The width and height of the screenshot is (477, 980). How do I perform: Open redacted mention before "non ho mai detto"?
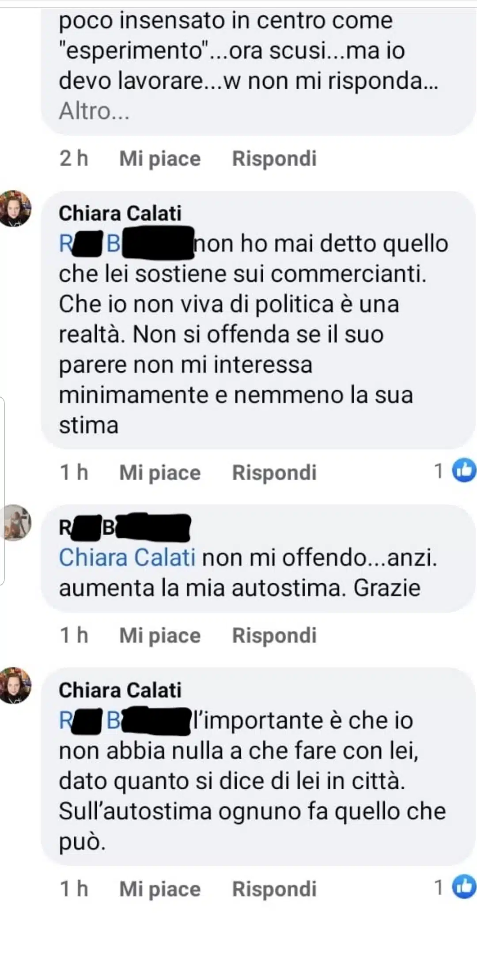pos(126,243)
